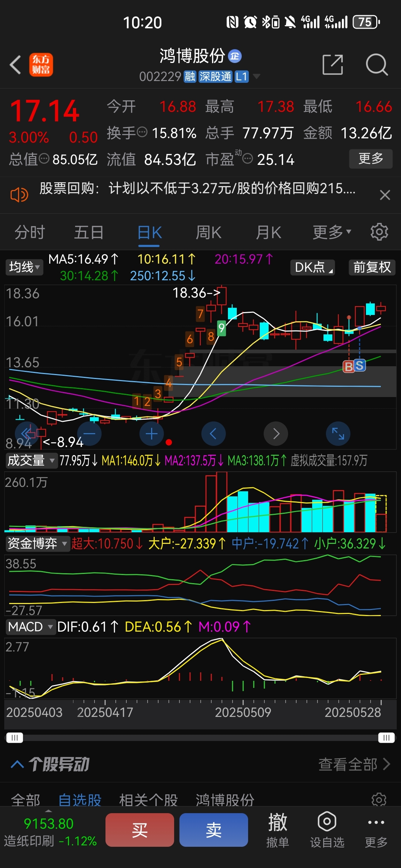Tap the 设自选 watchlist icon
Viewport: 401px width, 868px height.
[327, 830]
